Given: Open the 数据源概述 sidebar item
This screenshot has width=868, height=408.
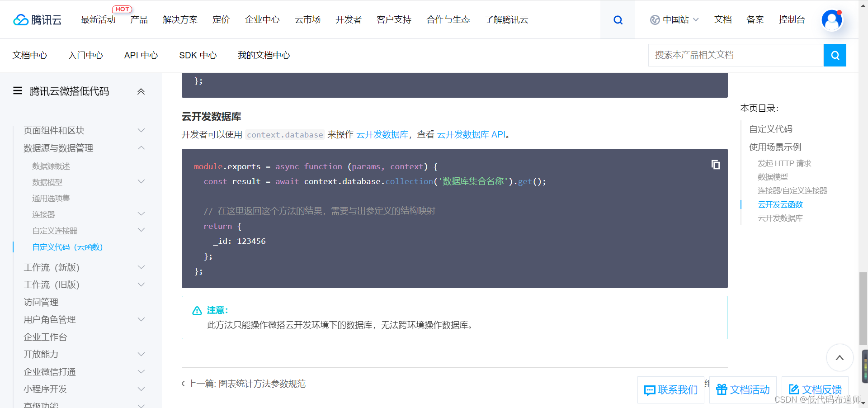Looking at the screenshot, I should pyautogui.click(x=51, y=166).
